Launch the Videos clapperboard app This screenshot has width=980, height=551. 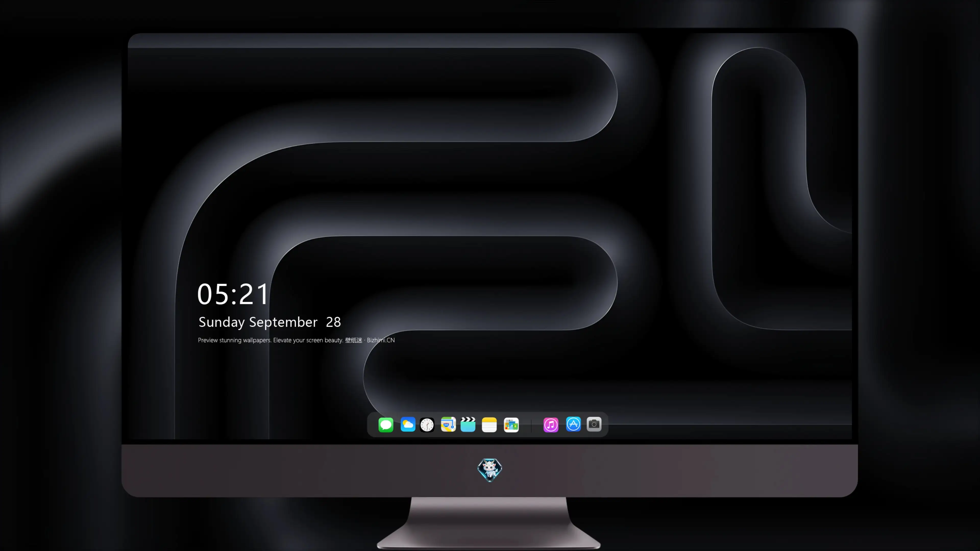click(x=468, y=424)
